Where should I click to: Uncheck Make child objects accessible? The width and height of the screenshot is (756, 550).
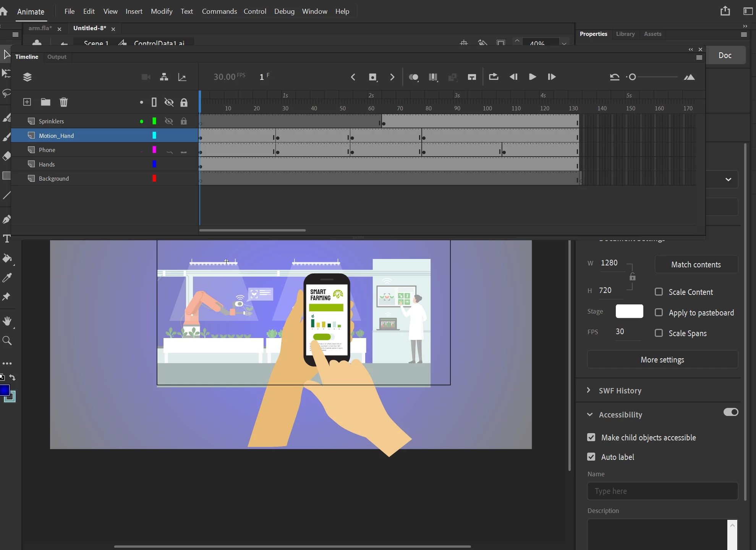[591, 437]
